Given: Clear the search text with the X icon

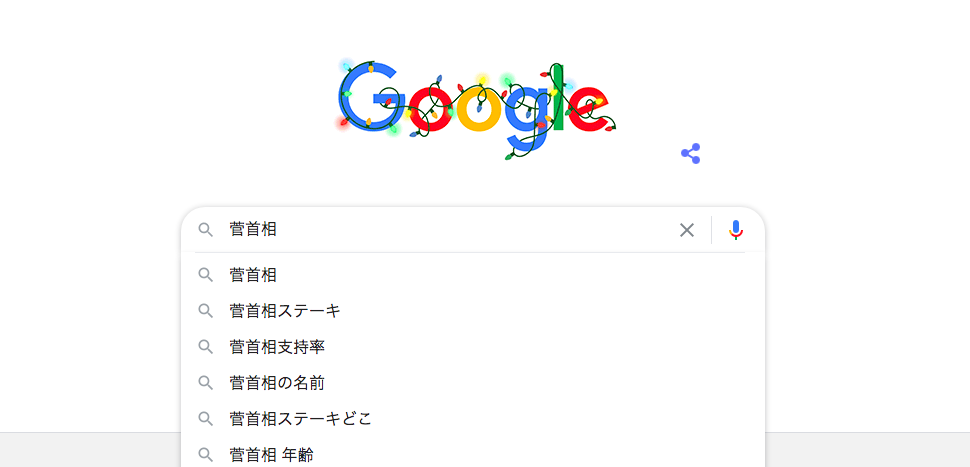Looking at the screenshot, I should point(687,230).
